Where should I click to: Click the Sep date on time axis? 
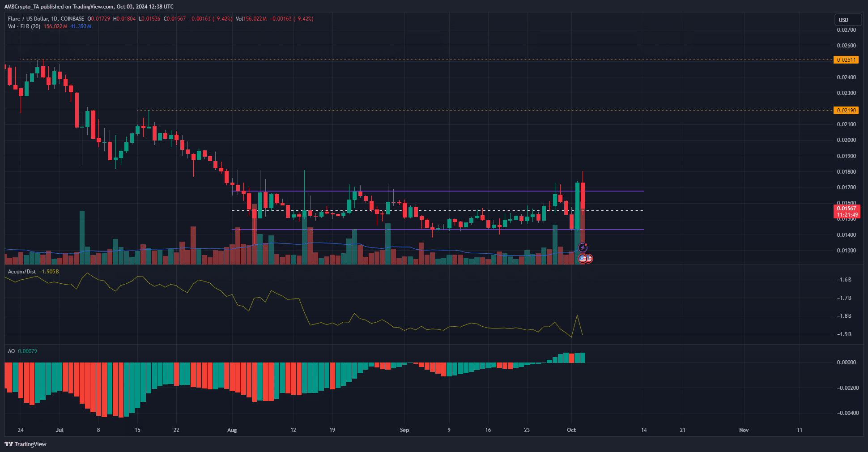pos(404,430)
